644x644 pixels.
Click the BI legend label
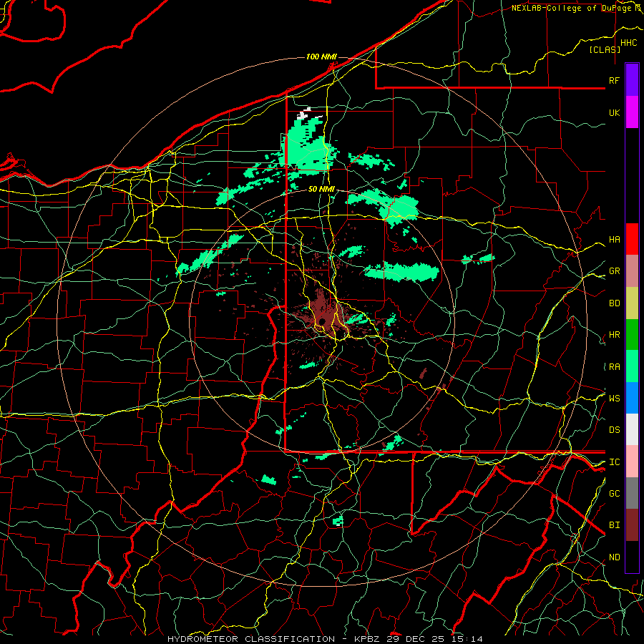pyautogui.click(x=614, y=525)
